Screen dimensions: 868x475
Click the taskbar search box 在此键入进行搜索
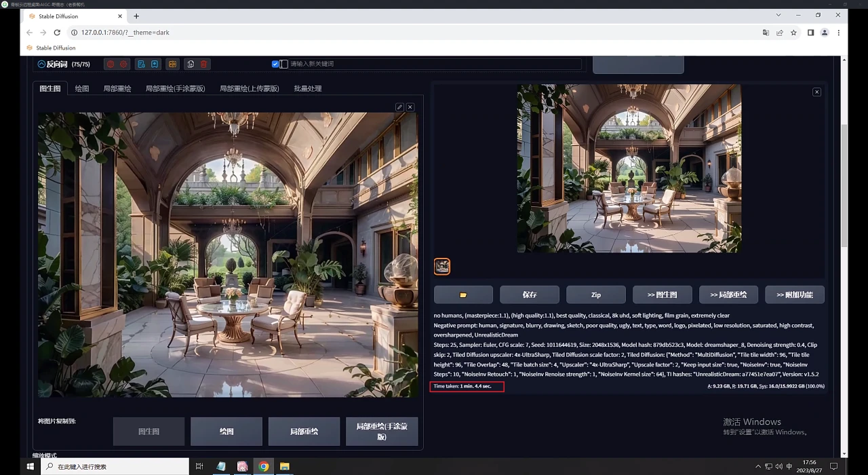coord(115,466)
